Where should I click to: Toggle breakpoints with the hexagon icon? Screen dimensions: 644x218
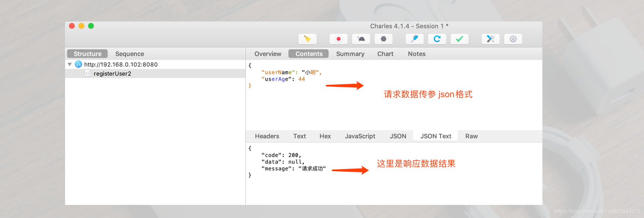click(x=383, y=39)
